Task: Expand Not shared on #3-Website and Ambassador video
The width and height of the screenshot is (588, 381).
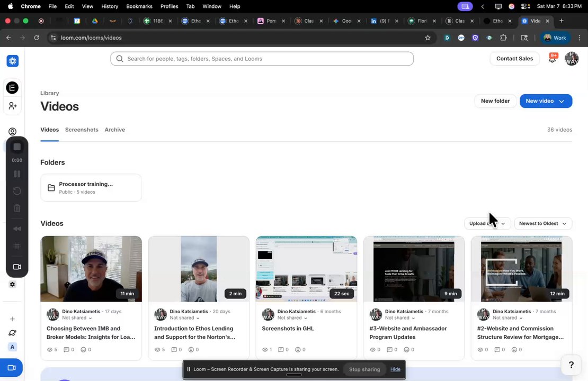Action: (x=400, y=317)
